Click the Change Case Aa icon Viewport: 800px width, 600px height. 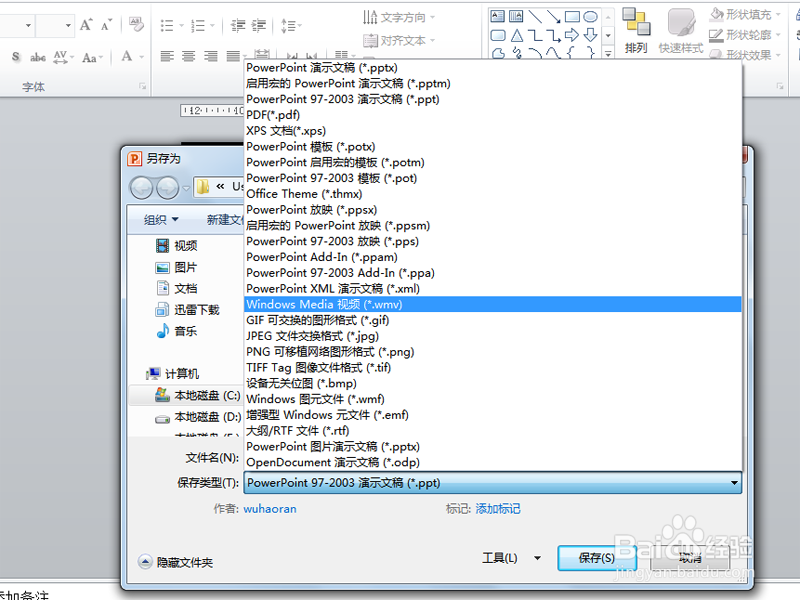[89, 57]
